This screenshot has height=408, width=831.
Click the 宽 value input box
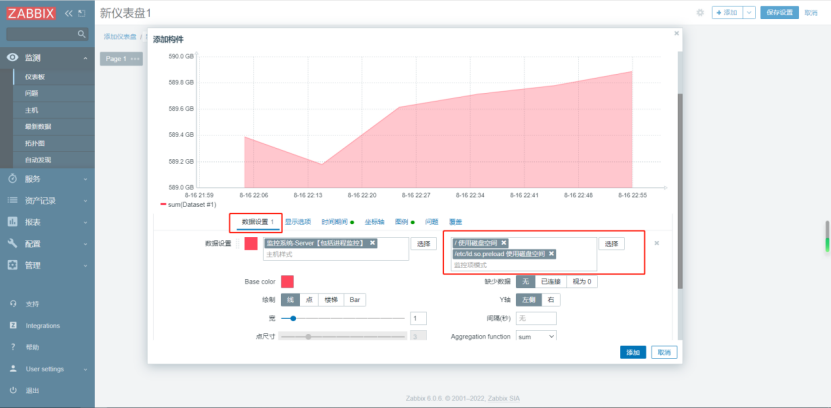418,318
